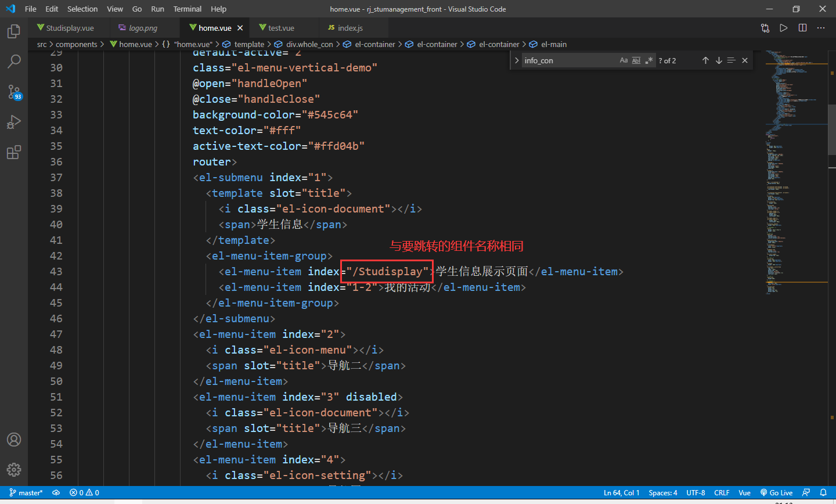836x504 pixels.
Task: Change language mode via Vue item
Action: click(x=744, y=492)
